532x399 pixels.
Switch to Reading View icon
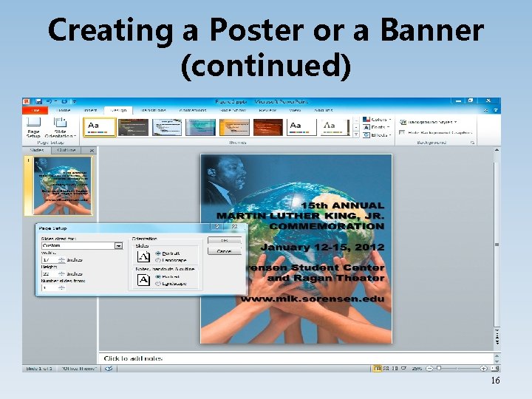(395, 369)
